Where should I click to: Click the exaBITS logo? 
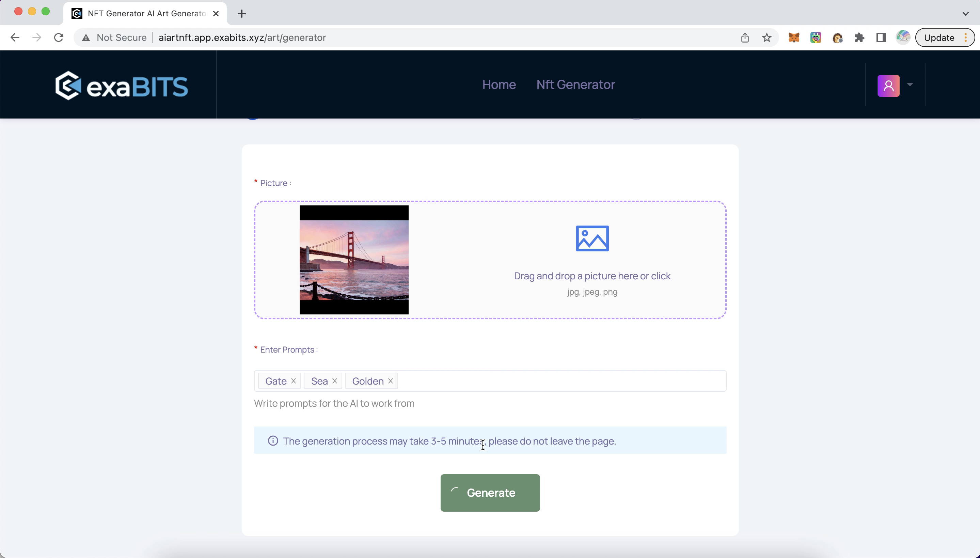coord(122,85)
